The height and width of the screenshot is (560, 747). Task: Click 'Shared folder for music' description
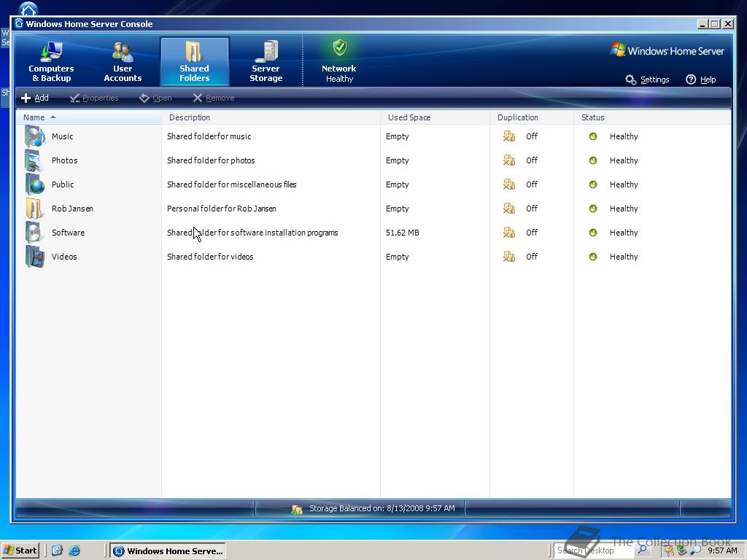[x=209, y=136]
